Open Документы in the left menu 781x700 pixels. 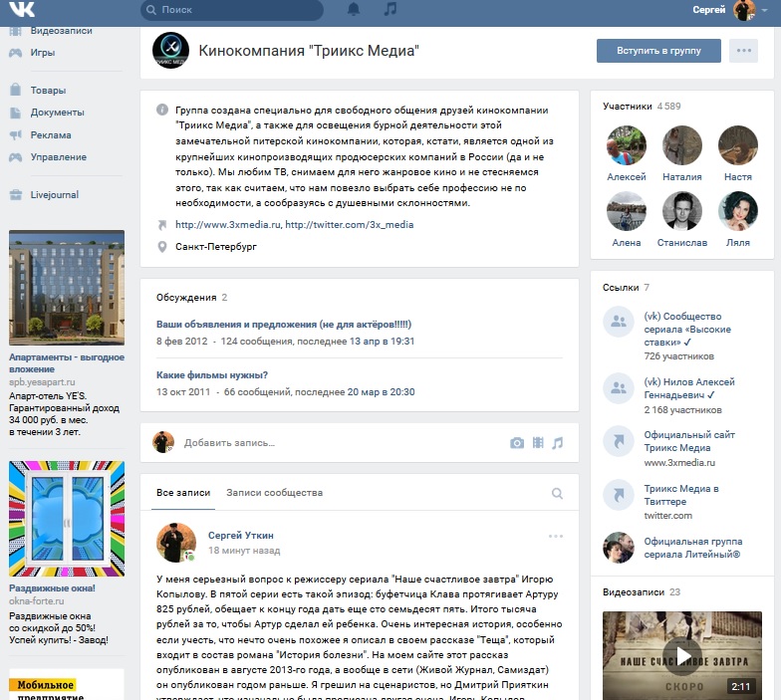[x=58, y=113]
